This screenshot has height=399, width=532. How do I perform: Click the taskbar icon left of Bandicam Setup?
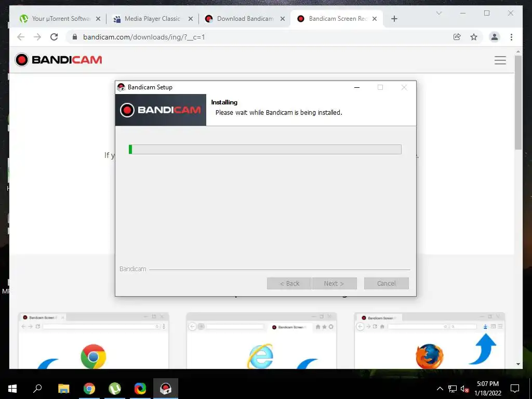(x=140, y=389)
